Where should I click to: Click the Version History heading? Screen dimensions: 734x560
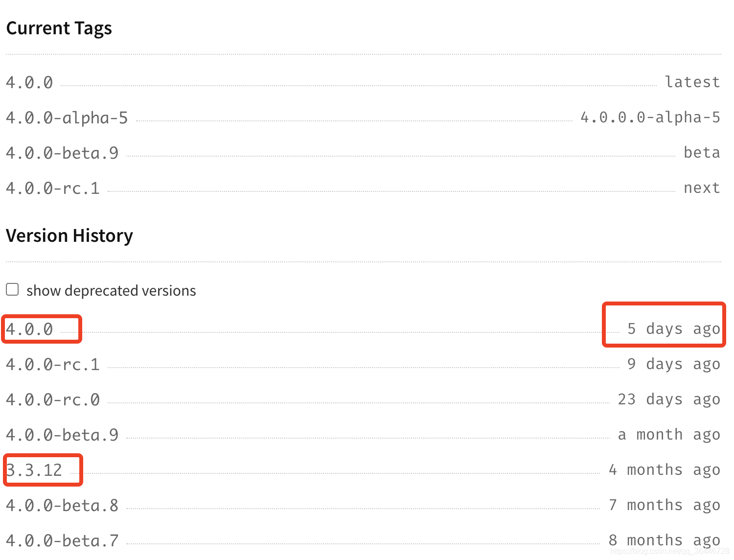point(69,235)
